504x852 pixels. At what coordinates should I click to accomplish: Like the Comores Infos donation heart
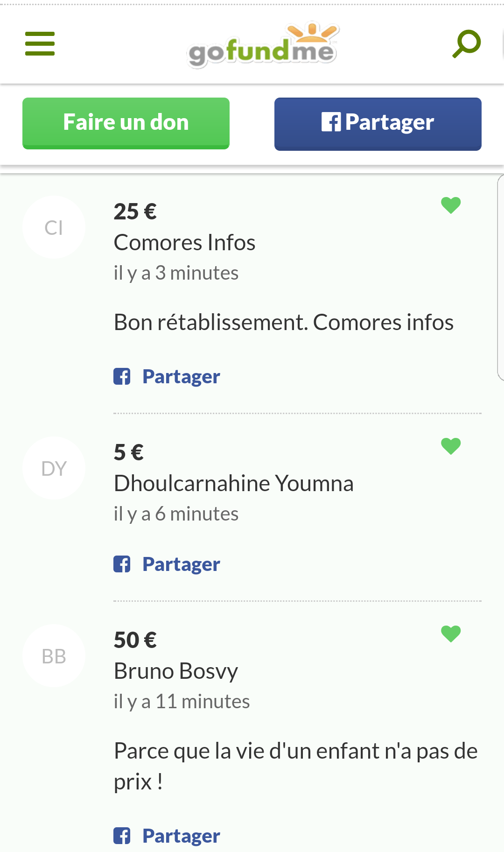click(451, 205)
